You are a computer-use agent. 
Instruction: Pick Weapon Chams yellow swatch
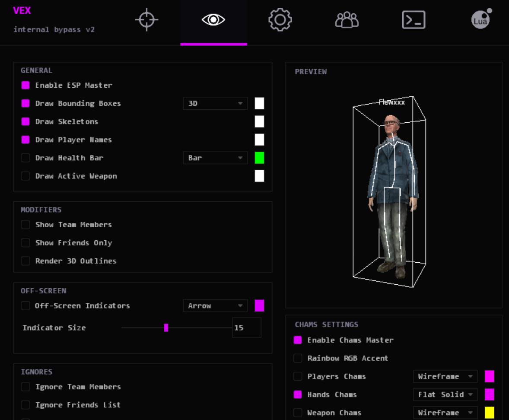pos(490,413)
